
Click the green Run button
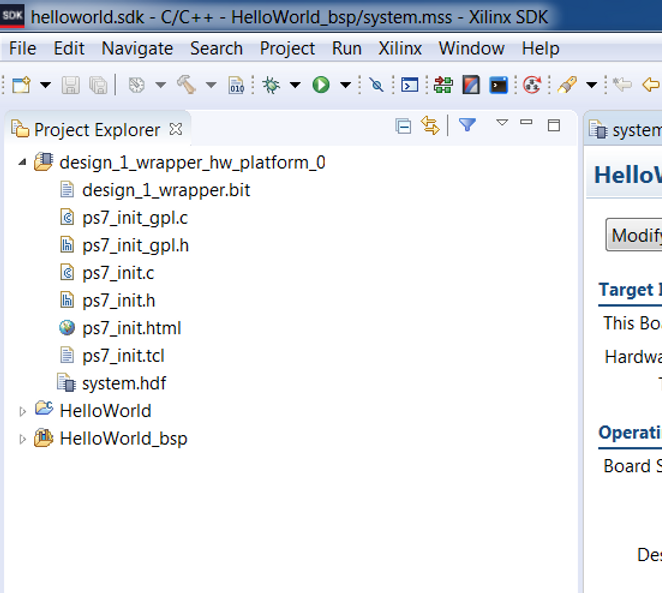pos(321,85)
